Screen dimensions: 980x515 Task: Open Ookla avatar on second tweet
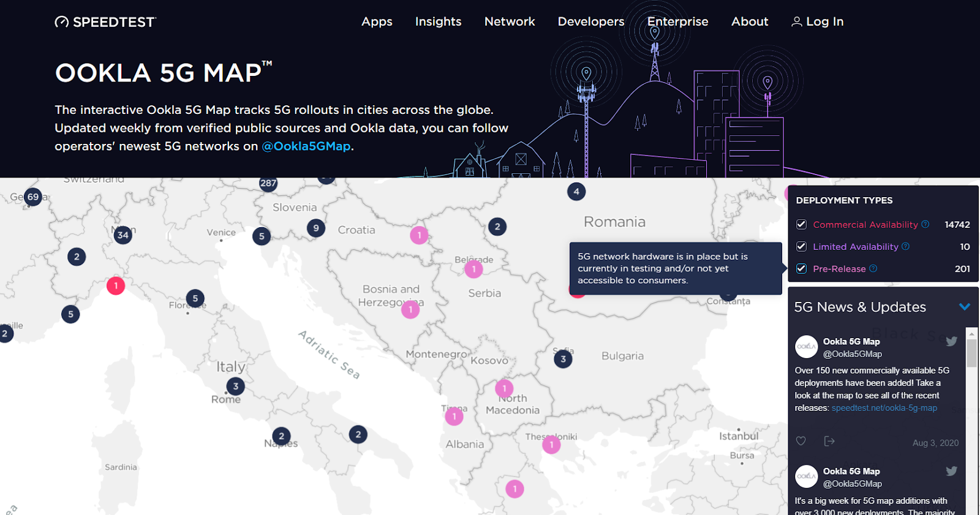[806, 476]
